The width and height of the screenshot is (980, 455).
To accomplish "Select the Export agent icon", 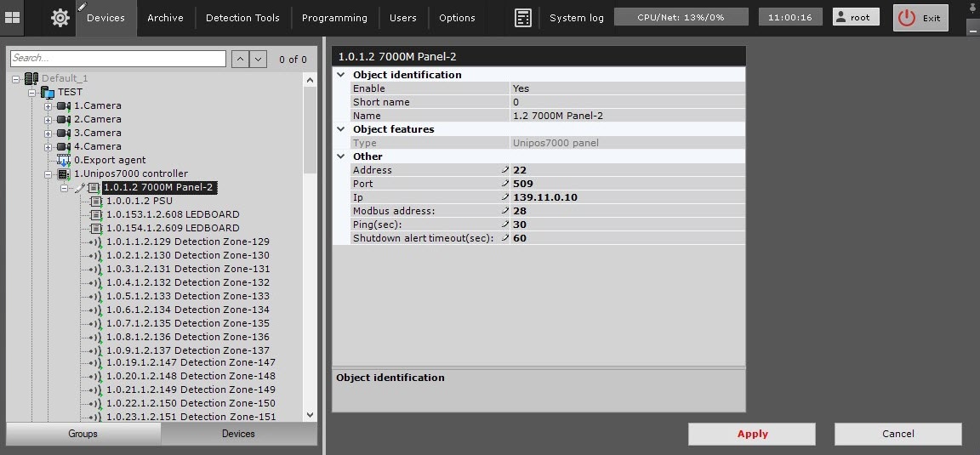I will coord(64,160).
